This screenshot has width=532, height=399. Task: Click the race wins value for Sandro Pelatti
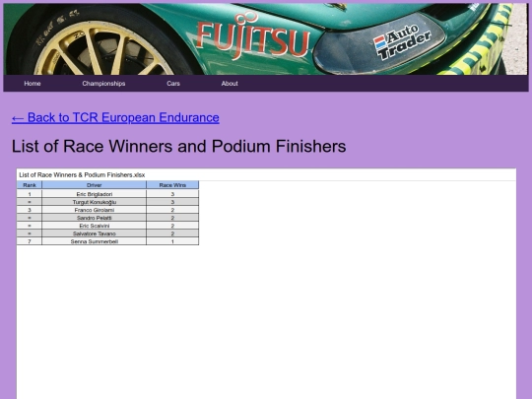(x=172, y=218)
